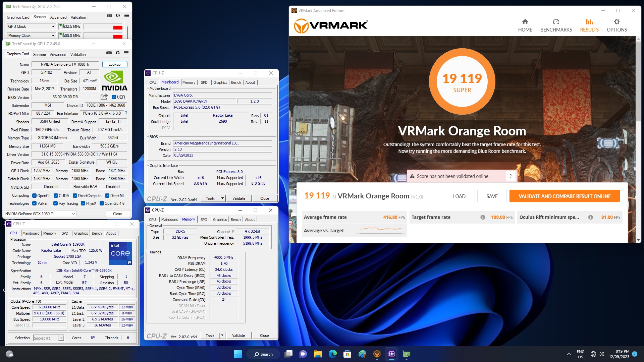Open Bench tab in CPU-Z Memory window
Image resolution: width=644 pixels, height=362 pixels.
pyautogui.click(x=236, y=220)
